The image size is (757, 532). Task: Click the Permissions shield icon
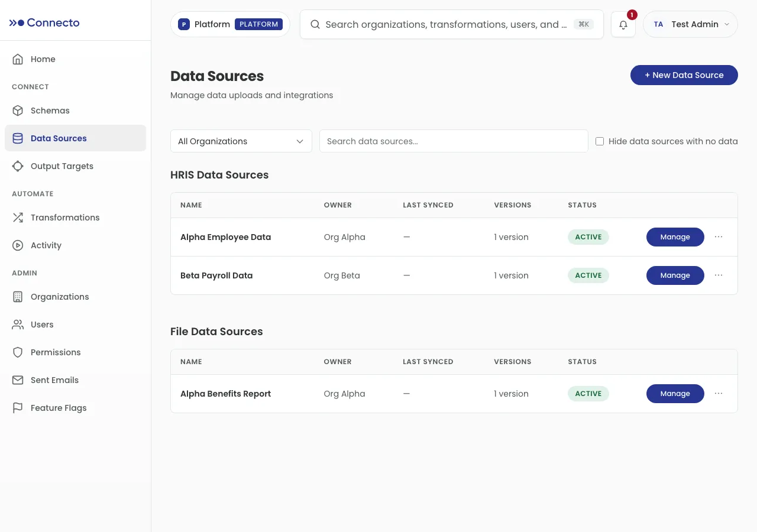(x=18, y=352)
